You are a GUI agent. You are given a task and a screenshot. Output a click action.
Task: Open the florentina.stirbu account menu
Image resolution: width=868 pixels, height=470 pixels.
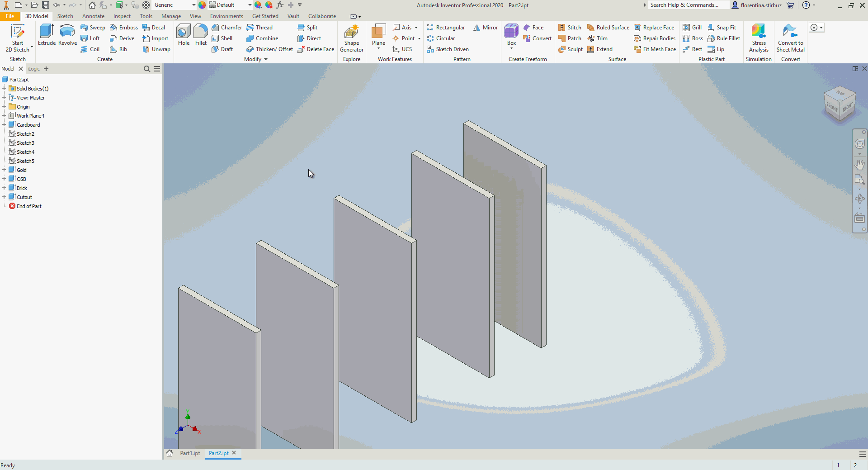coord(756,5)
